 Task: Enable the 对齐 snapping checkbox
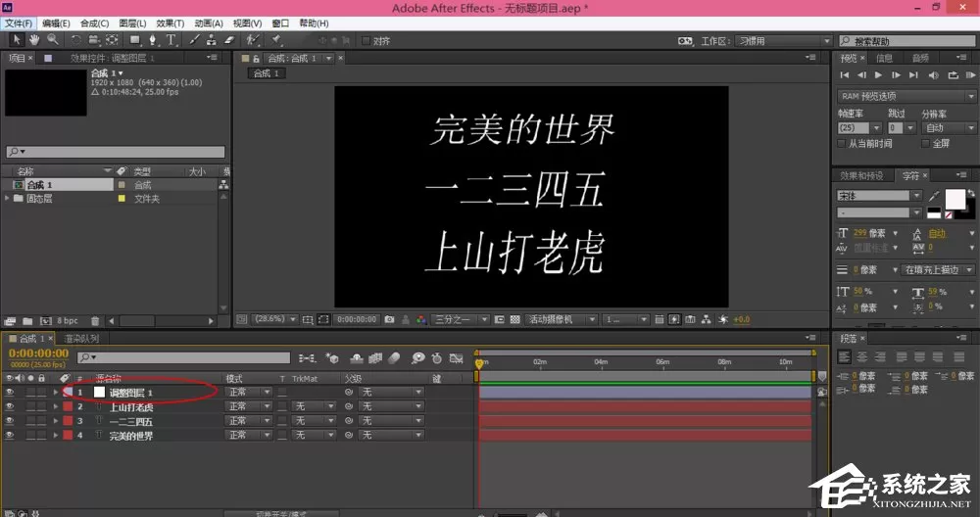(366, 40)
